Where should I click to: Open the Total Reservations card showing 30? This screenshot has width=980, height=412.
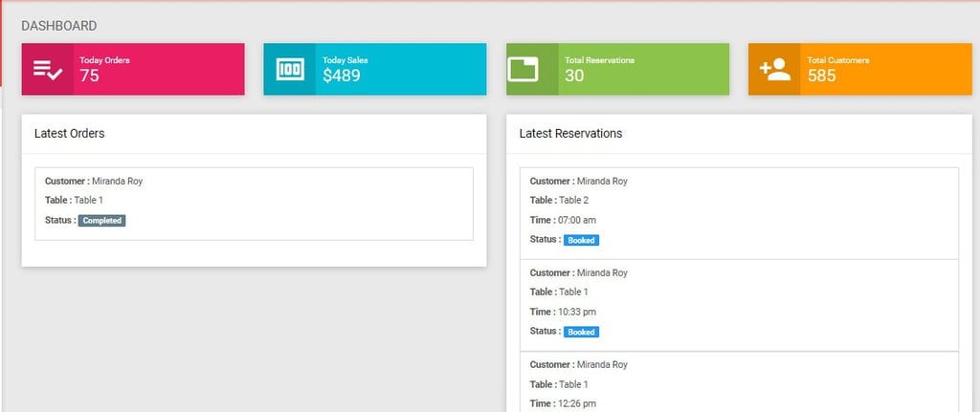point(617,69)
